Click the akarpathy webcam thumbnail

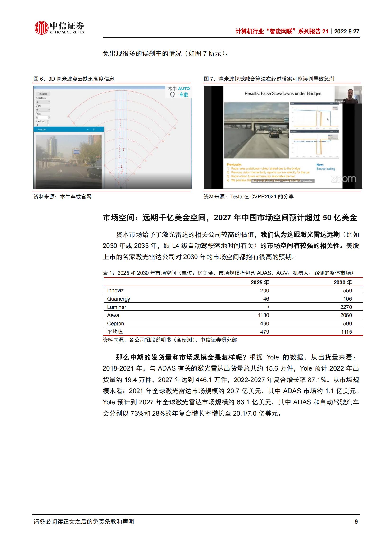(348, 95)
